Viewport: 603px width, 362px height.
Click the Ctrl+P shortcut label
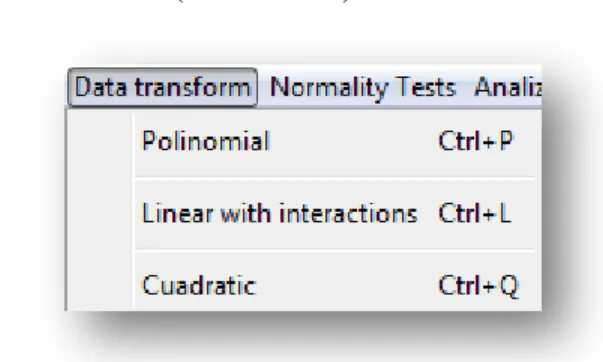point(476,141)
